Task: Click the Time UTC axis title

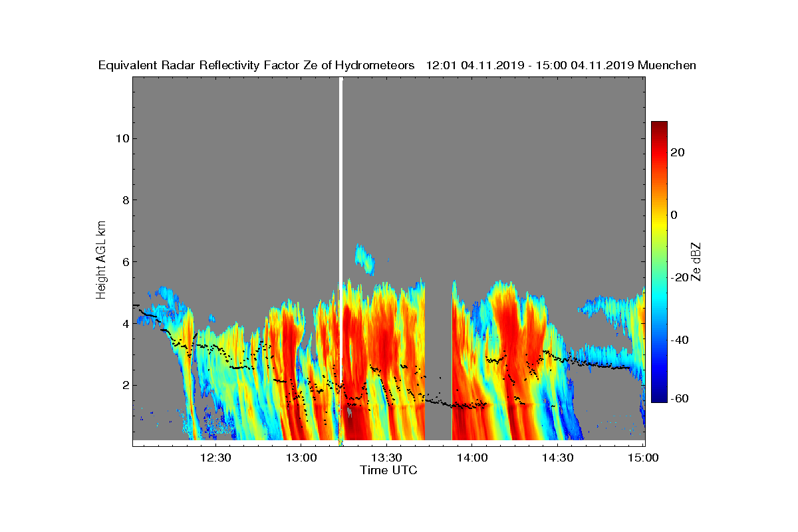Action: [389, 470]
